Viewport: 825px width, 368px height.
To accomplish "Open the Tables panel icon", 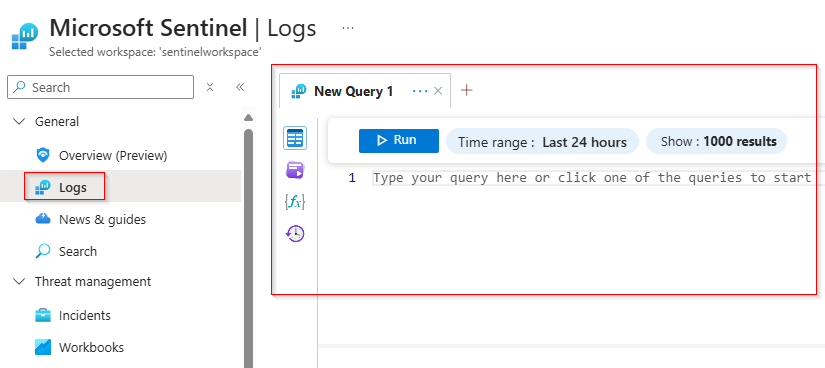I will [x=295, y=138].
